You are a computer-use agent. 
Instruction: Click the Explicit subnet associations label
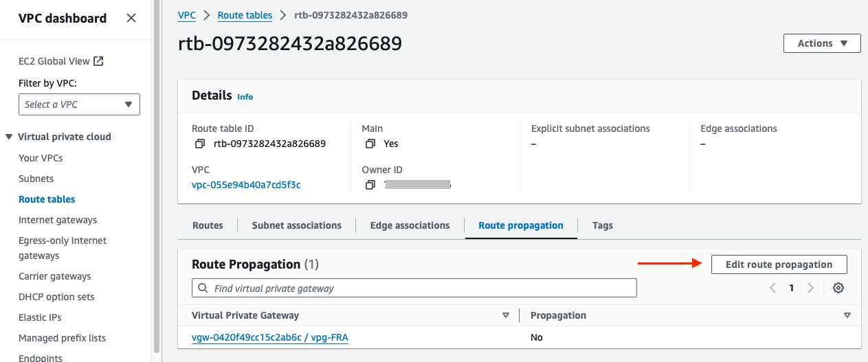590,128
